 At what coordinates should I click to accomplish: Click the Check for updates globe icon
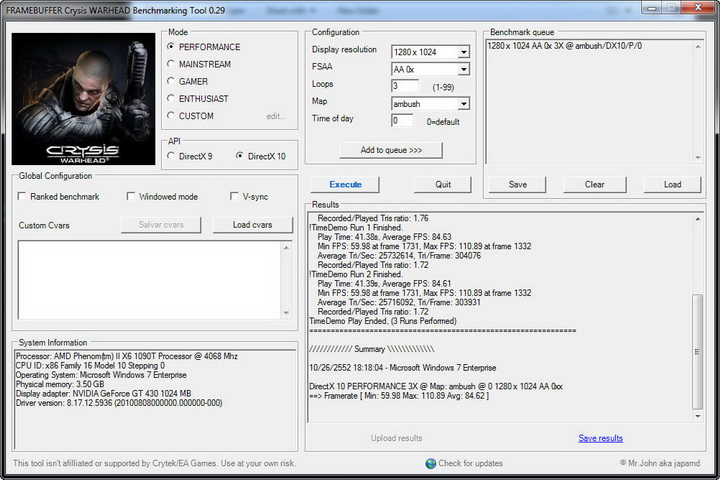(x=431, y=463)
